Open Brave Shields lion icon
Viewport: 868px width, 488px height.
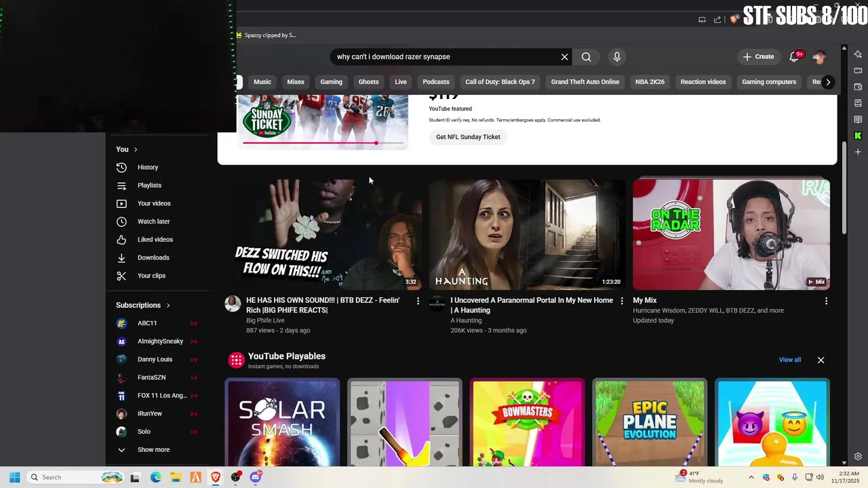coord(734,20)
